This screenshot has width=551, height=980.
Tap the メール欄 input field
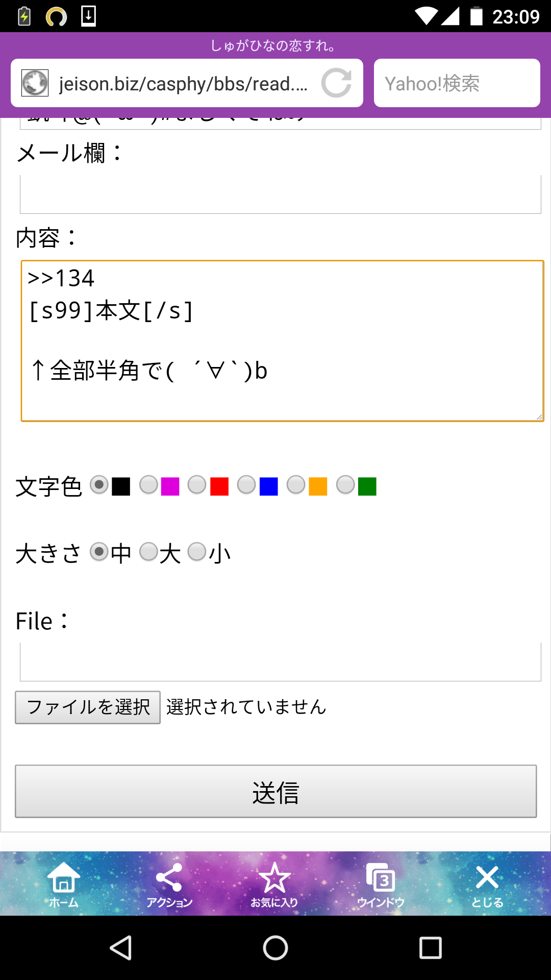[x=280, y=194]
